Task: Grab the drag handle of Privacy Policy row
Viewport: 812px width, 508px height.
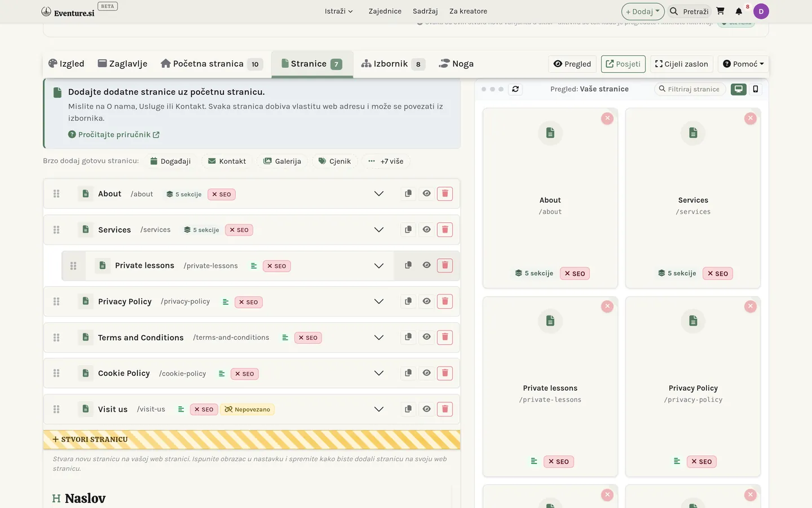Action: point(56,301)
